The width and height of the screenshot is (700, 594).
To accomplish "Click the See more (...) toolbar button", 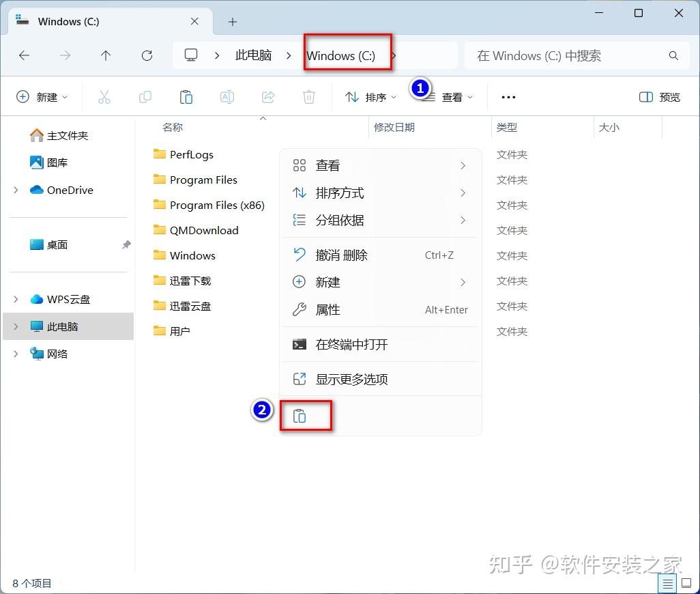I will click(508, 97).
